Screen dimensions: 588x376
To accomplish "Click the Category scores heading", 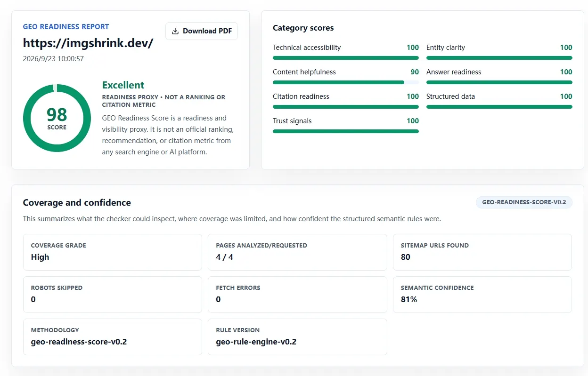I will [303, 28].
